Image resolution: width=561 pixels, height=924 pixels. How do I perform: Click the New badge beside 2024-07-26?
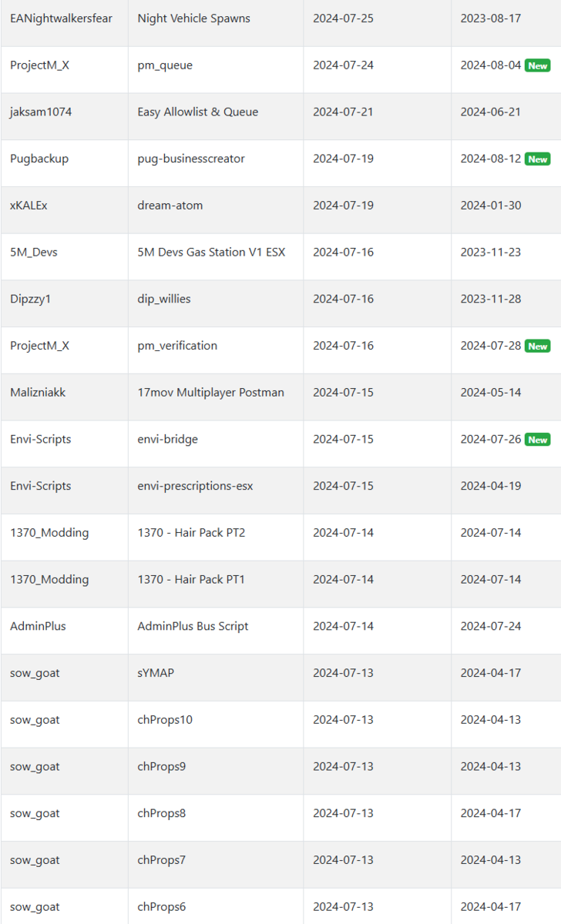tap(537, 440)
